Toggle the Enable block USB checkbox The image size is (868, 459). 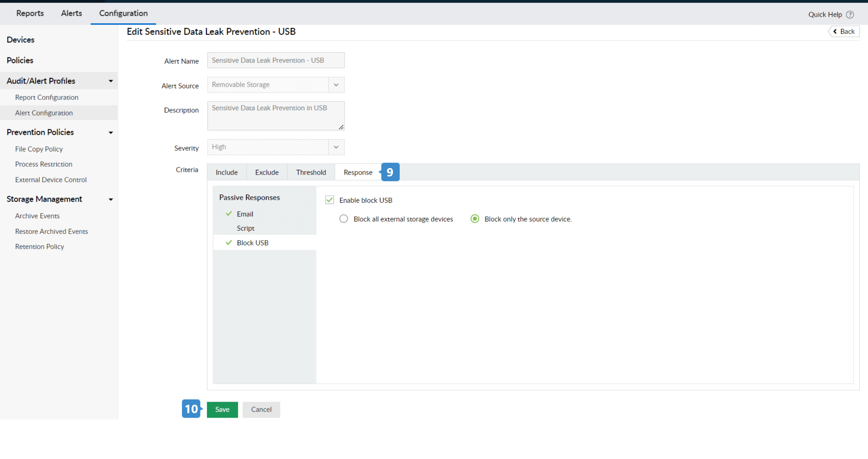point(330,200)
